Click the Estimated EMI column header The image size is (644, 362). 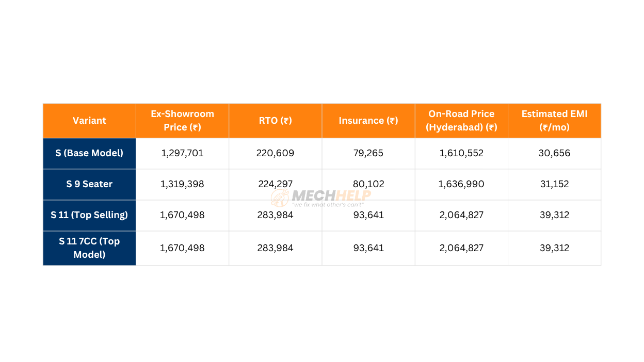(x=554, y=121)
